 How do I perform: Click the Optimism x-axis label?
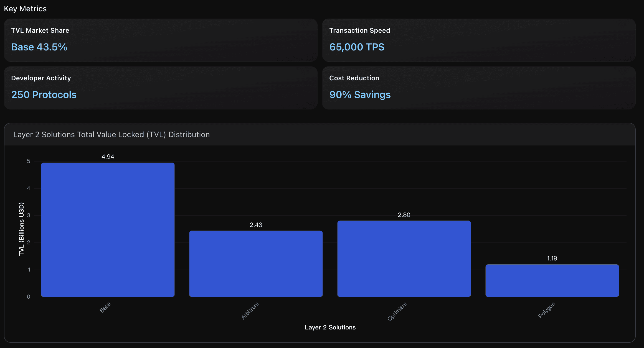[397, 311]
